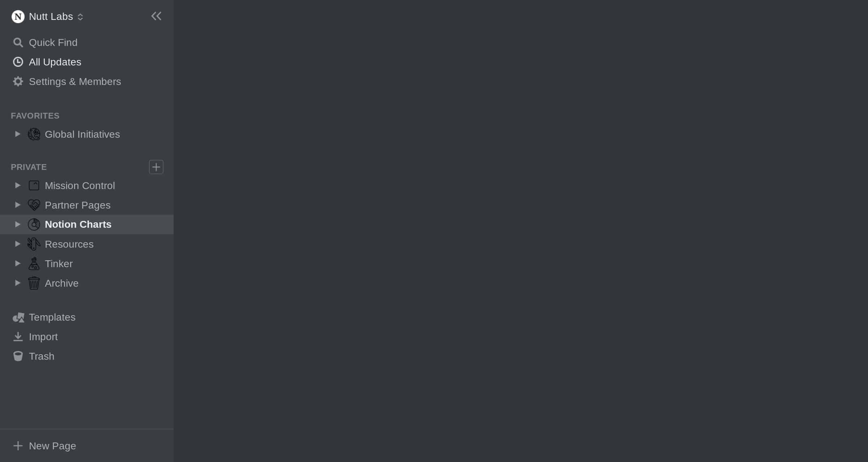Click the Notion Charts globe icon

pos(34,224)
